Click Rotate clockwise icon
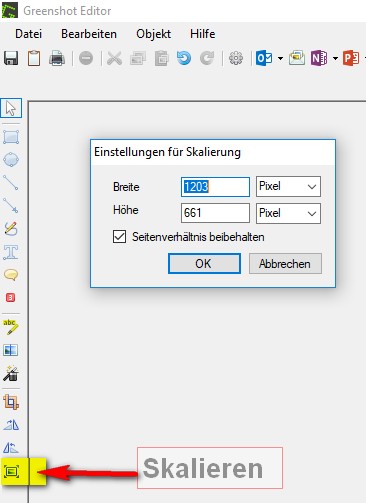The image size is (366, 503). click(x=11, y=425)
